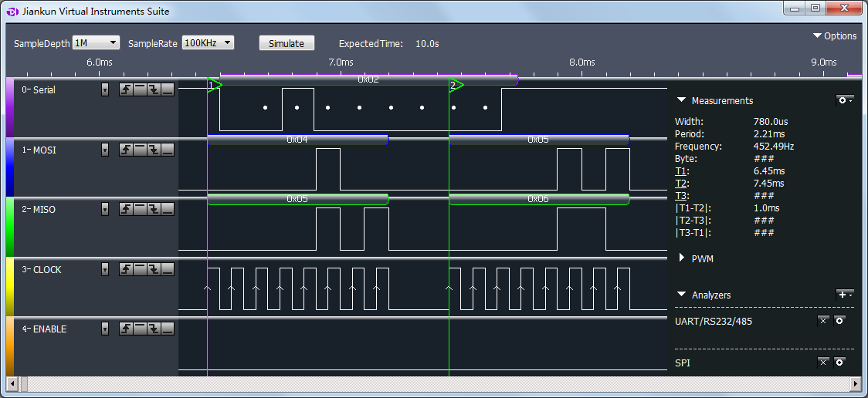The image size is (868, 398).
Task: Open the SampleDepth dropdown
Action: (97, 43)
